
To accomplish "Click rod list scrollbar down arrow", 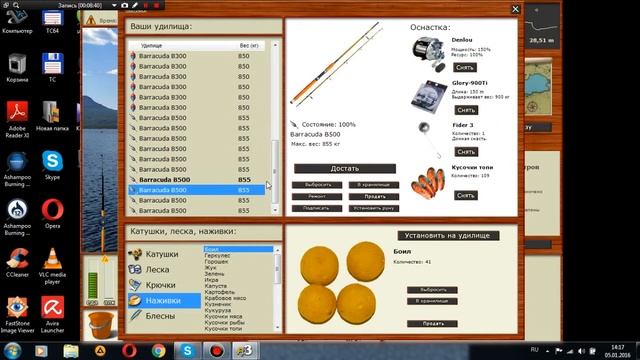I will pyautogui.click(x=275, y=210).
